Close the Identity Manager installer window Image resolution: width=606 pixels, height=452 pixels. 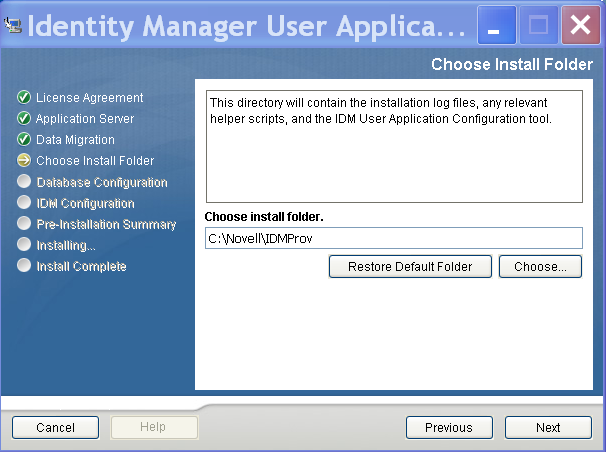[580, 25]
